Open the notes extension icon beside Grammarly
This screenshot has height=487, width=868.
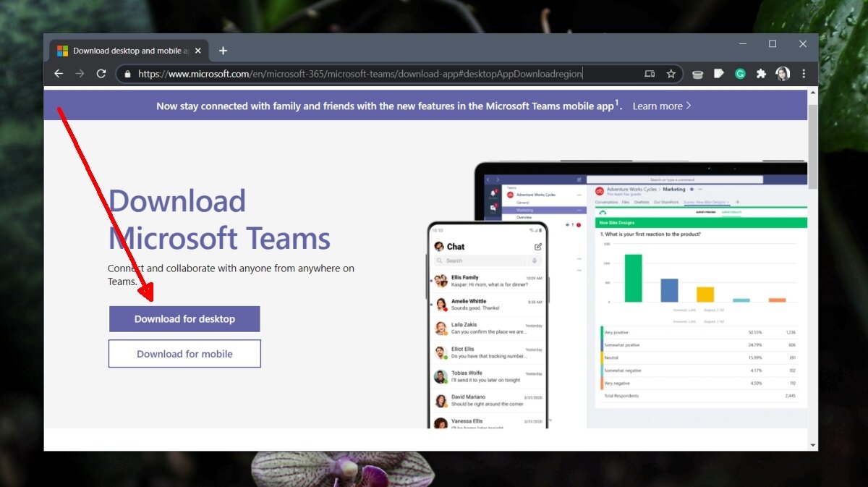point(719,74)
